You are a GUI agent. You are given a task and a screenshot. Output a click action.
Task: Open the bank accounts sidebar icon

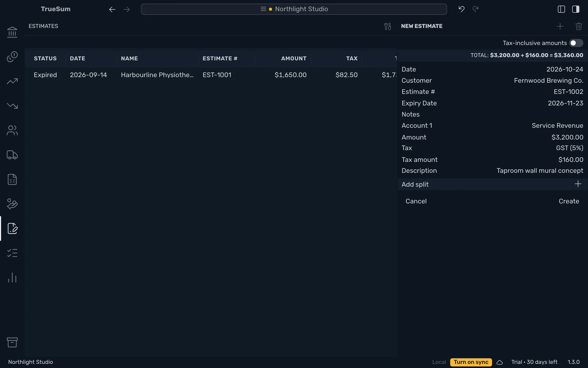[x=12, y=32]
